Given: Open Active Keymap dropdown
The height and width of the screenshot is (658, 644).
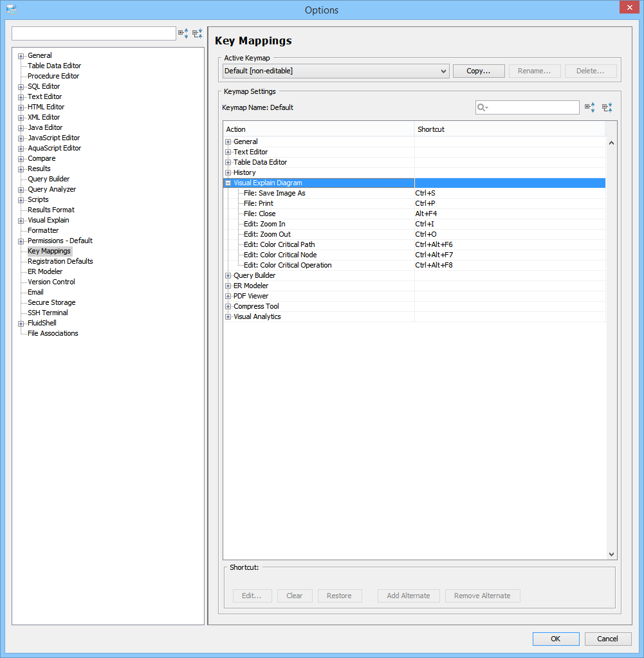Looking at the screenshot, I should click(336, 71).
